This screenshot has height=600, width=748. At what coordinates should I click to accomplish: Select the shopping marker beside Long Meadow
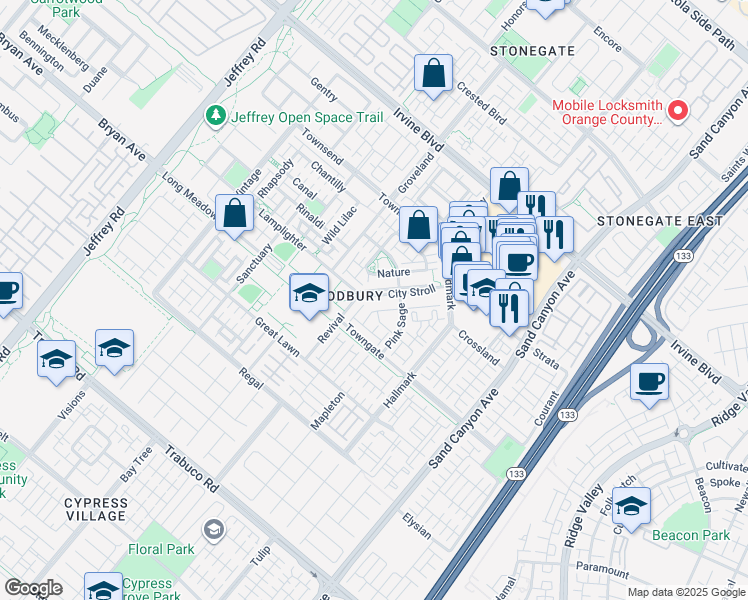[234, 216]
